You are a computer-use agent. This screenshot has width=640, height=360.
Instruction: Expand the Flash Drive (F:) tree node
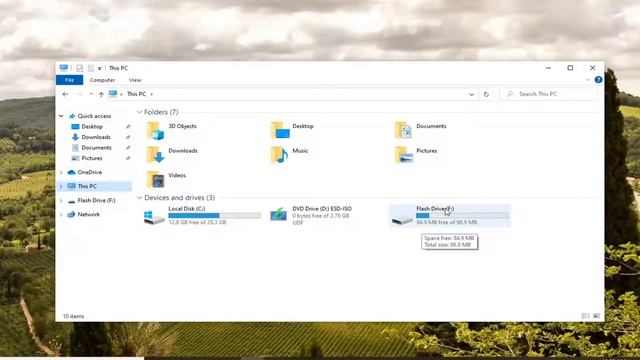click(61, 200)
